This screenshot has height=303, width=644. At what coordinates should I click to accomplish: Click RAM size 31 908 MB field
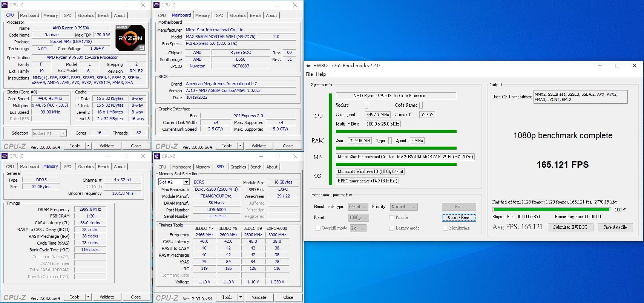tap(360, 141)
